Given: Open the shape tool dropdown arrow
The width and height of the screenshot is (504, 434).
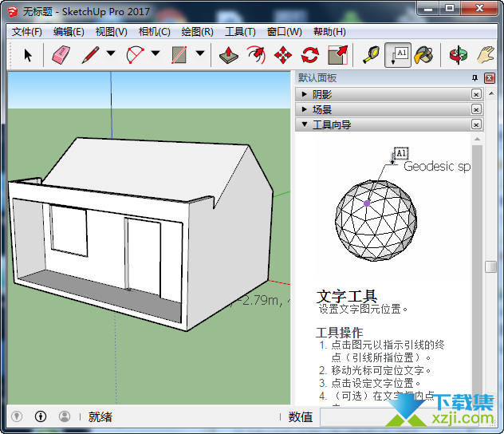Looking at the screenshot, I should coord(199,54).
